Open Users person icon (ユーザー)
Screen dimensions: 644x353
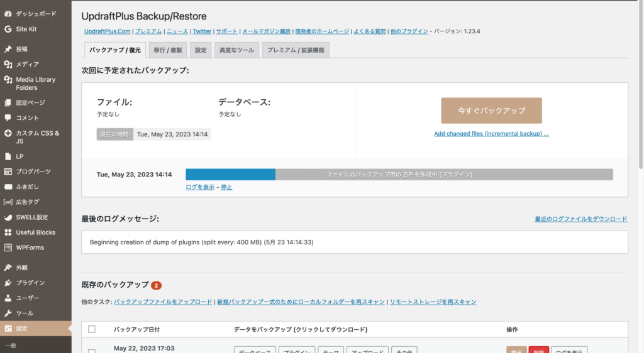pyautogui.click(x=8, y=298)
